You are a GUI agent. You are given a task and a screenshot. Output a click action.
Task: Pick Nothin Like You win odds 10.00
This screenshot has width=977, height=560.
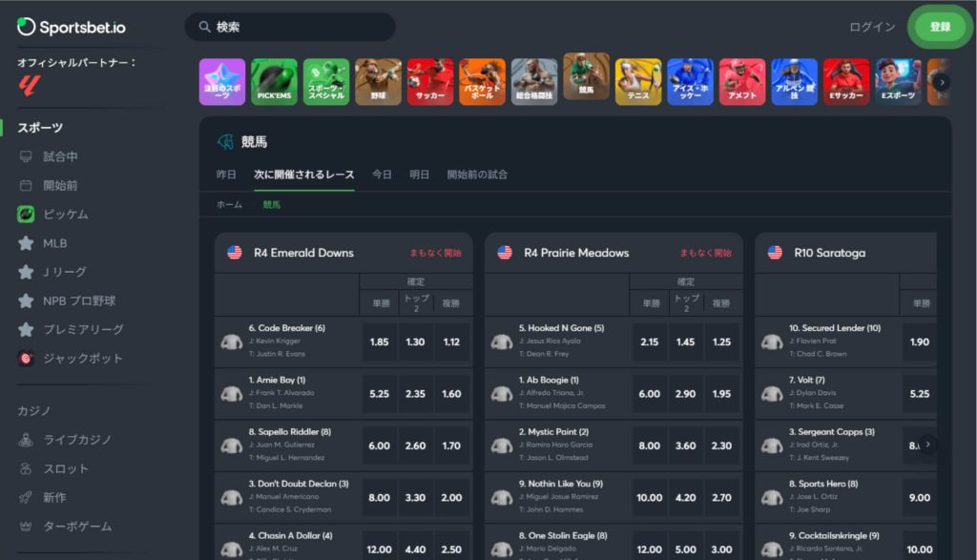click(x=649, y=498)
